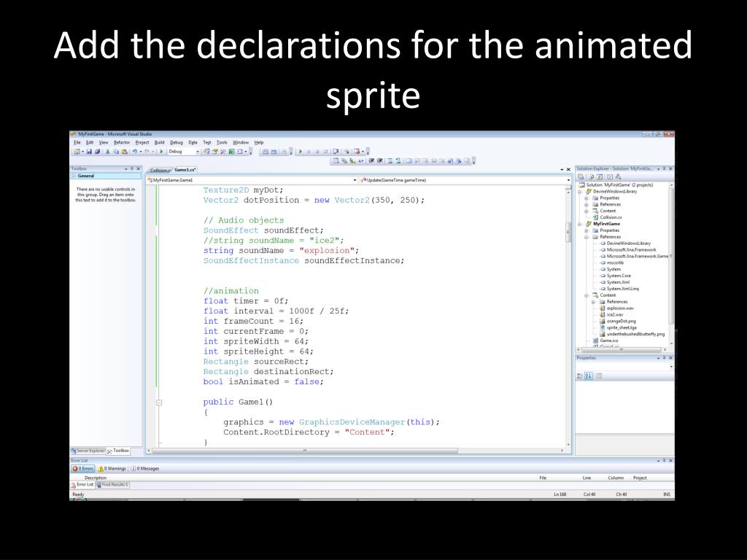Click the Refresh icon in Solution Explorer
The height and width of the screenshot is (560, 747).
pyautogui.click(x=600, y=176)
